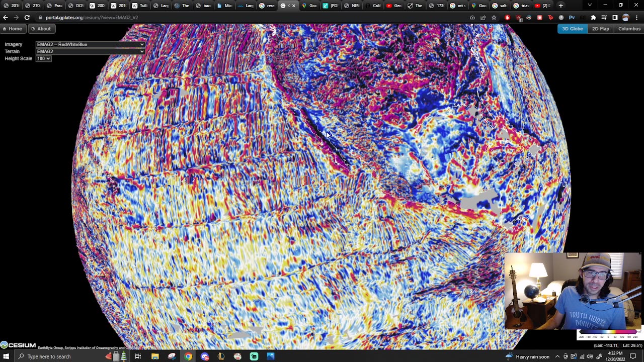
Task: Open League of Legends taskbar icon
Action: click(x=221, y=356)
